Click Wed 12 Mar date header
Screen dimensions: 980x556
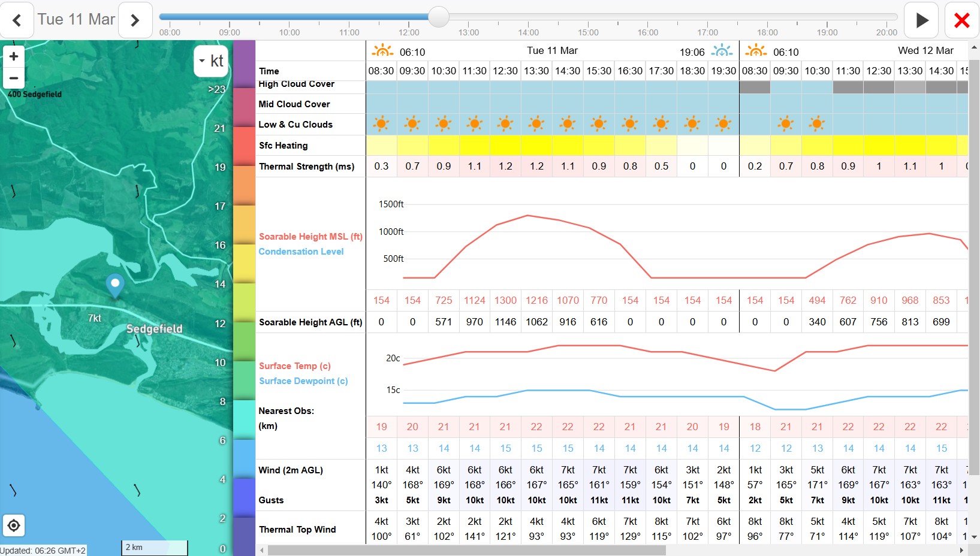coord(925,50)
